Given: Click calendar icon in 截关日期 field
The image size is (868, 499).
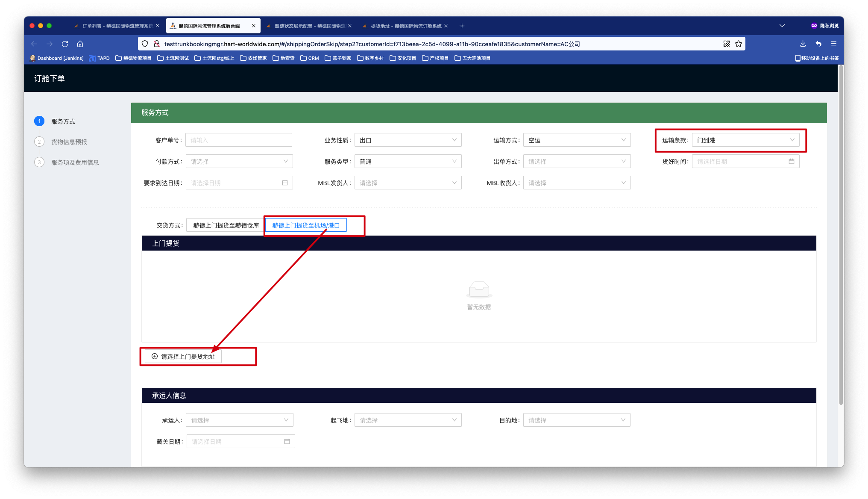Looking at the screenshot, I should (x=287, y=441).
